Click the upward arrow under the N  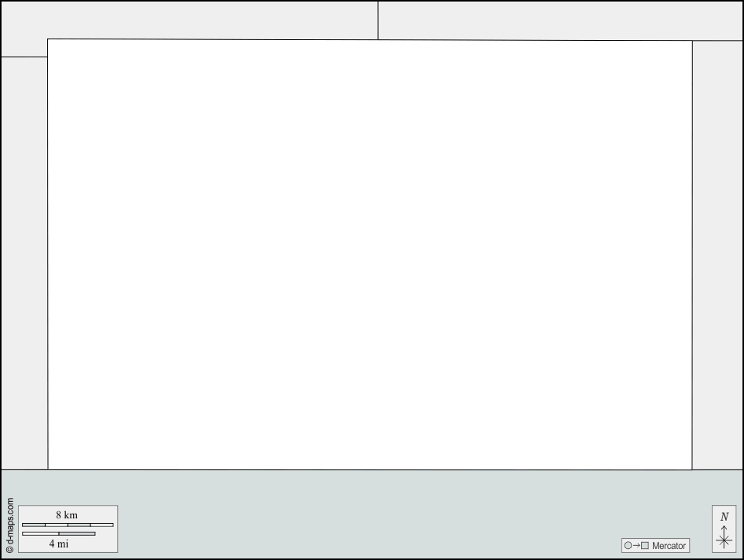(x=724, y=530)
